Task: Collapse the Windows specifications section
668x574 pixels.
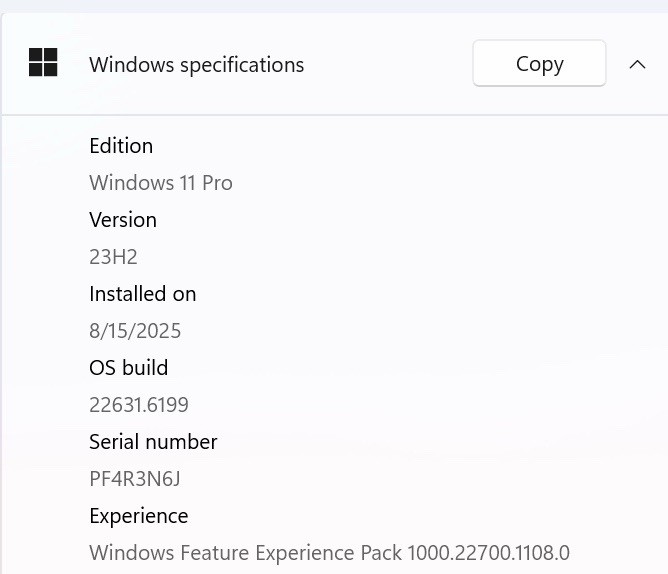Action: (637, 65)
